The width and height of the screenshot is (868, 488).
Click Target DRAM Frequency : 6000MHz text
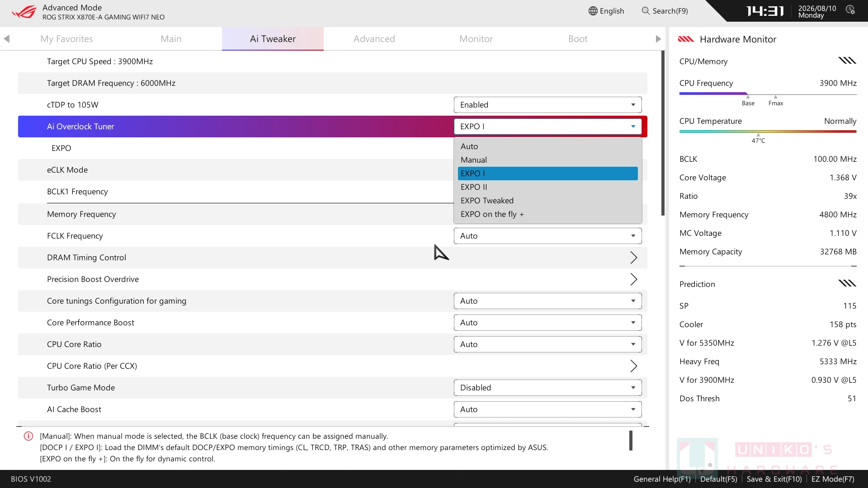coord(111,83)
